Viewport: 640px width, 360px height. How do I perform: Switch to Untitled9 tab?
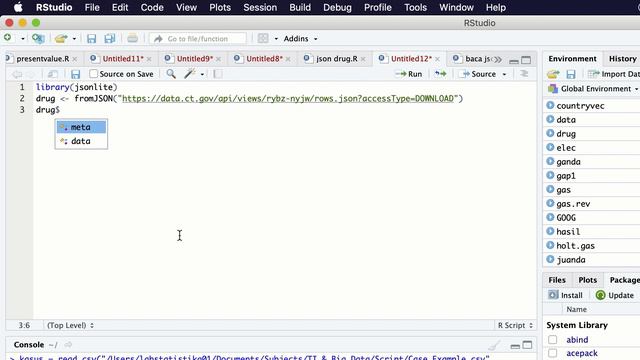[195, 59]
